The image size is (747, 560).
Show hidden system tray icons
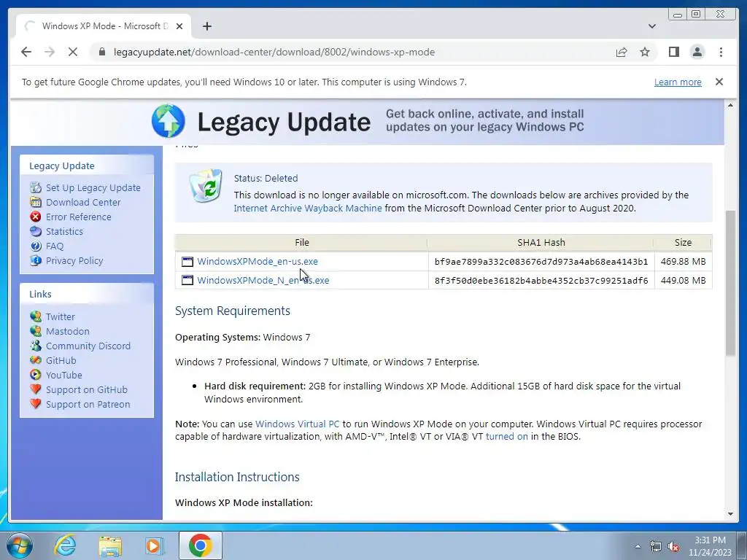pos(638,546)
